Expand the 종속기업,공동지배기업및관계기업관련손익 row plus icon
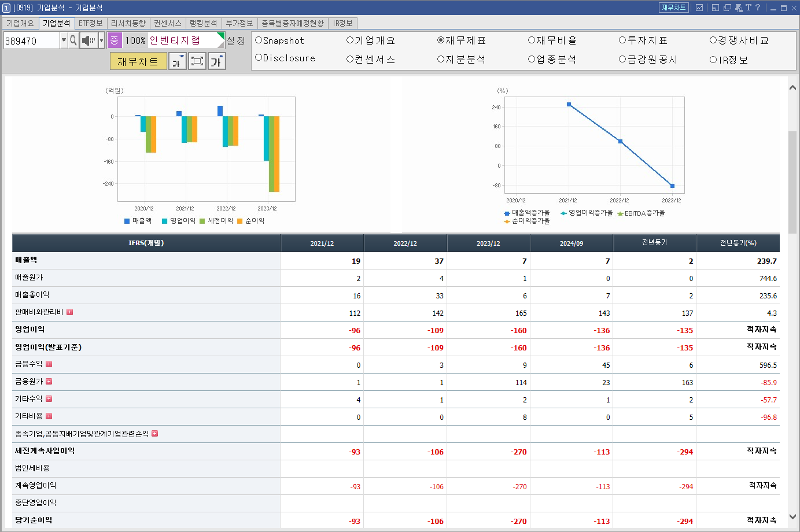The width and height of the screenshot is (800, 532). click(155, 434)
